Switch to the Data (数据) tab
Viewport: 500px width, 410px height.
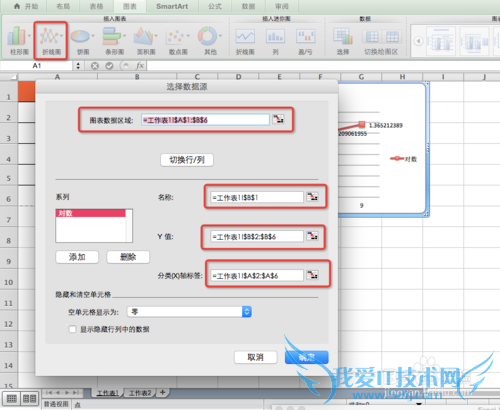[248, 6]
